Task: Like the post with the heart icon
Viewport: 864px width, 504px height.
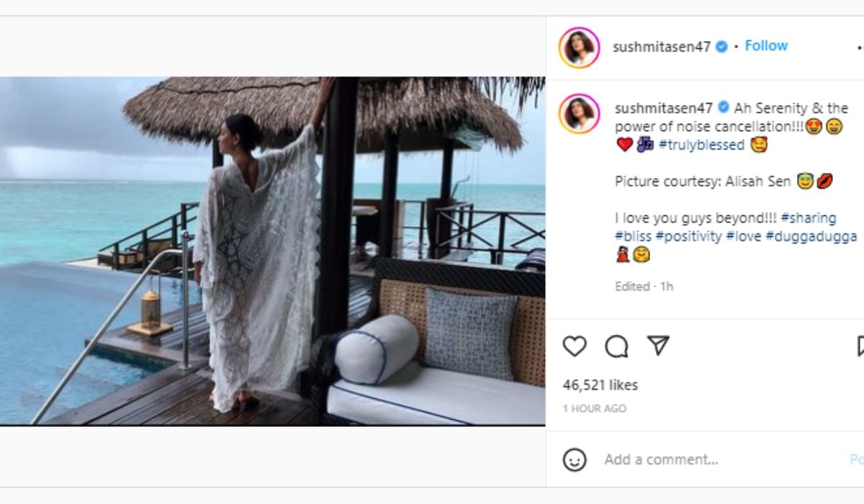Action: point(575,346)
